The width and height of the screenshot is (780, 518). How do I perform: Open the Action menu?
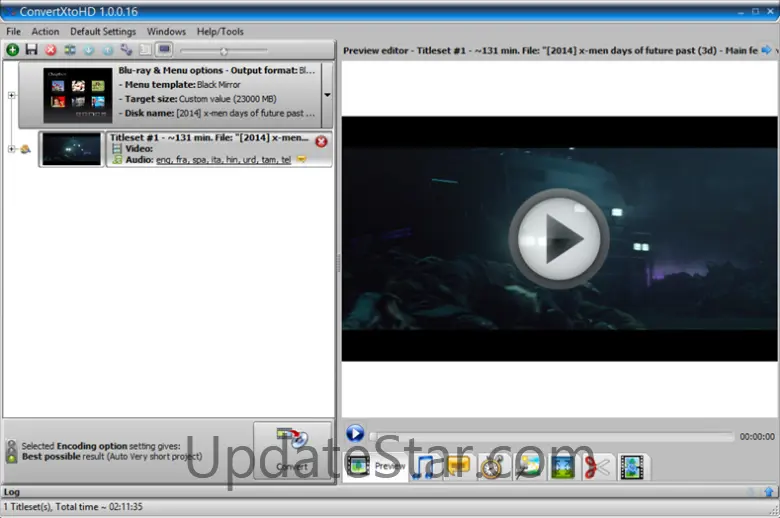(x=45, y=31)
